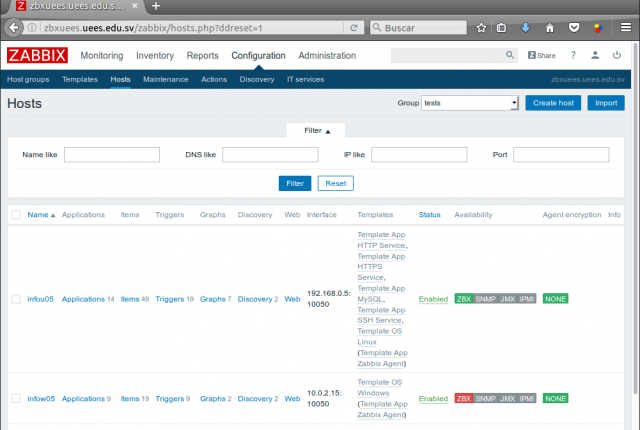Click the Reset filter button

[x=336, y=183]
